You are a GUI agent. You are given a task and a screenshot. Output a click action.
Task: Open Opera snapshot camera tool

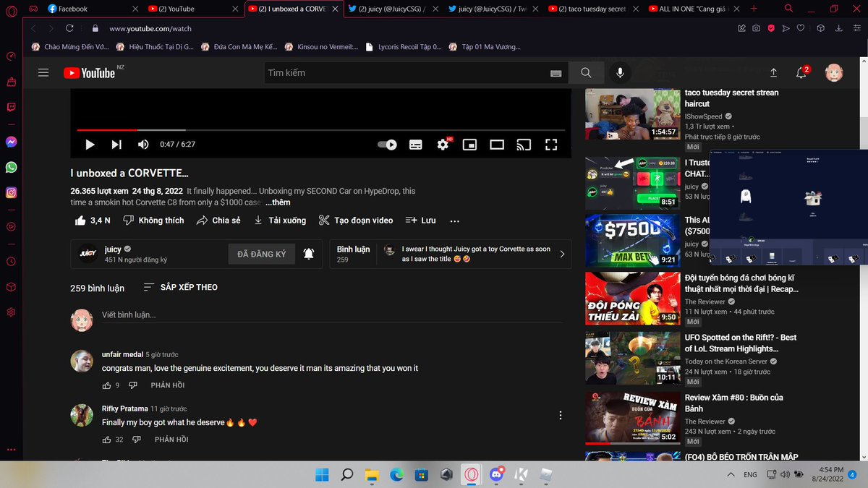coord(756,28)
